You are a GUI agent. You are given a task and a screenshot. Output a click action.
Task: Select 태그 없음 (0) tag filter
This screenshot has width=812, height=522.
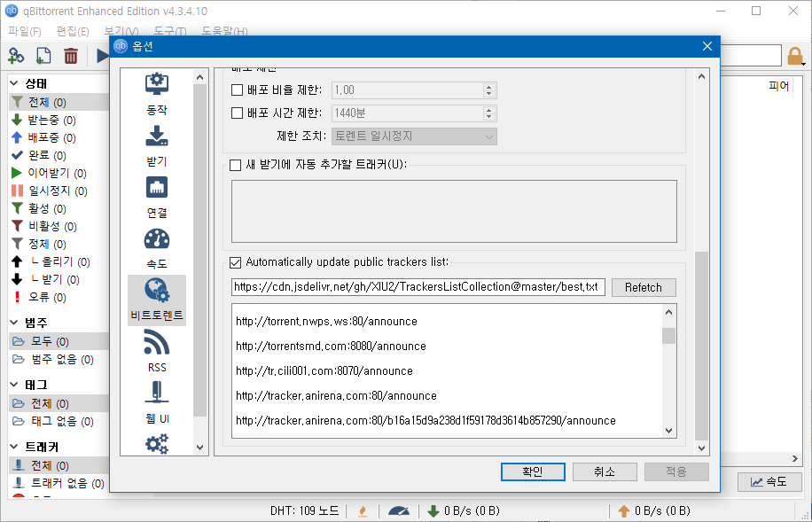pyautogui.click(x=53, y=422)
